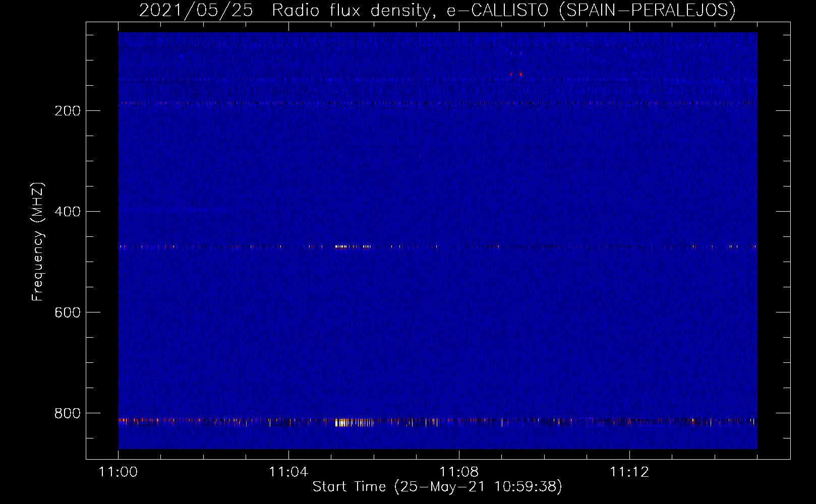Click the yellow burst on the 470 MHz line
Viewport: 816px width, 504px height.
[353, 246]
